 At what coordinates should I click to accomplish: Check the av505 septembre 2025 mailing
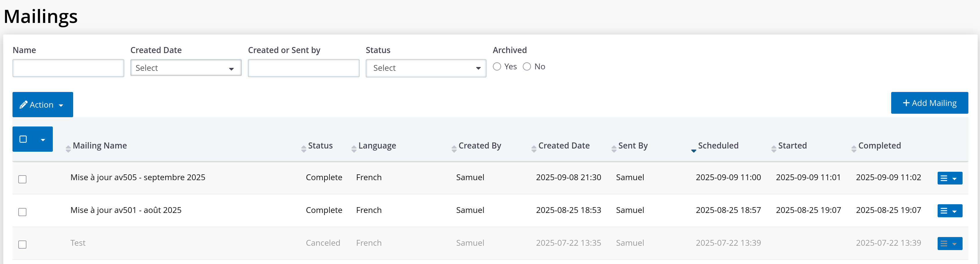tap(22, 179)
